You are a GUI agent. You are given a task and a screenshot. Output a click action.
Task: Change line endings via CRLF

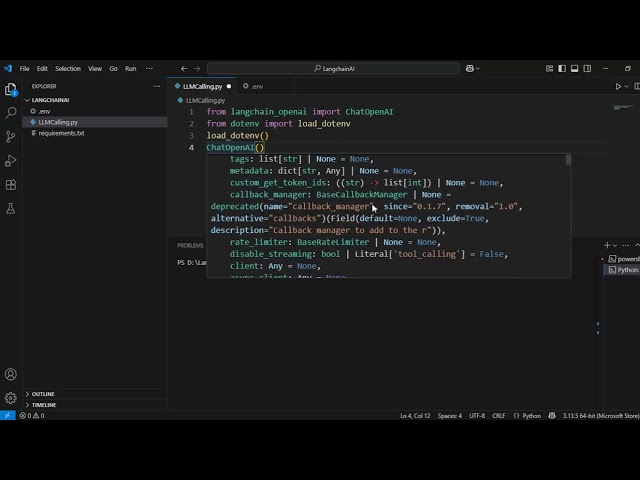[x=499, y=416]
